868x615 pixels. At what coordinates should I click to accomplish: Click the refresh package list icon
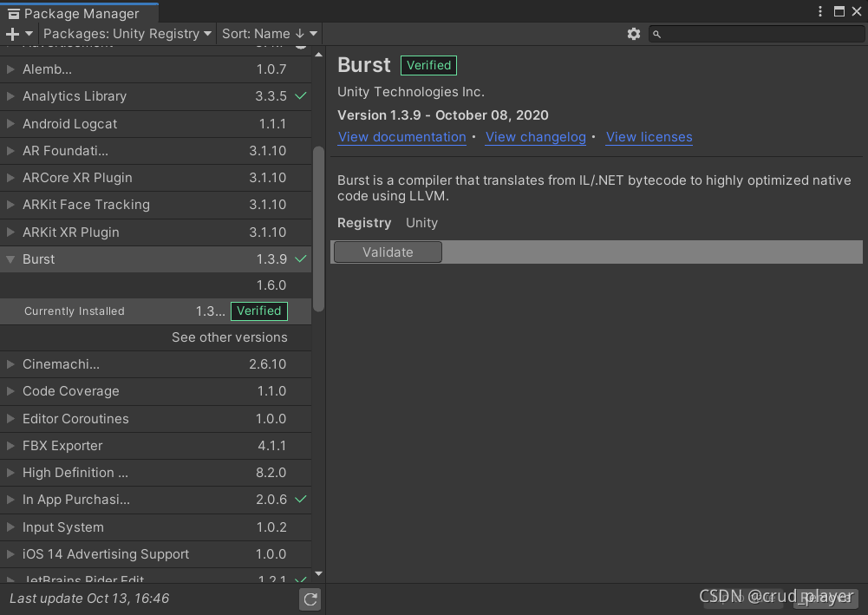(310, 599)
